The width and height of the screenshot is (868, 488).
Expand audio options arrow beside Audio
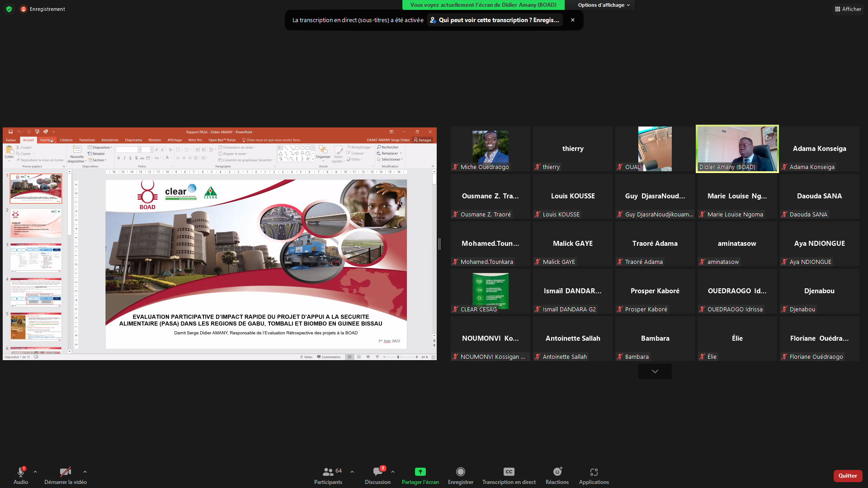[35, 472]
